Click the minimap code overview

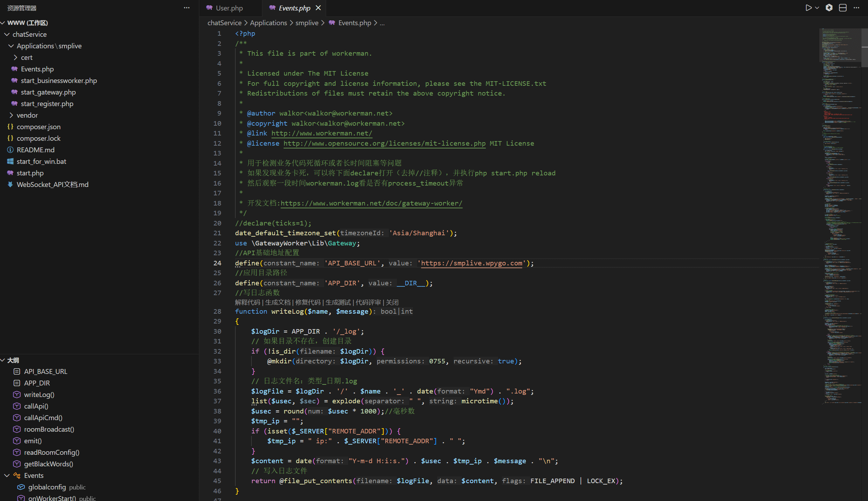click(841, 210)
